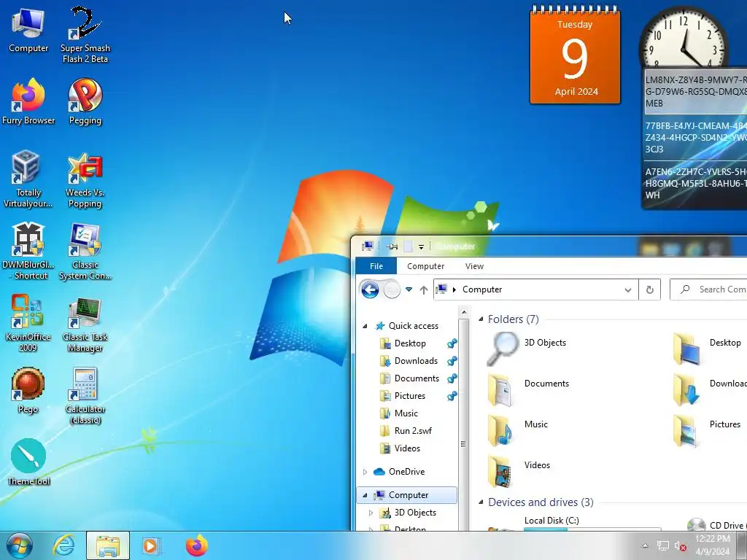Collapse the Folders (7) group

(481, 319)
